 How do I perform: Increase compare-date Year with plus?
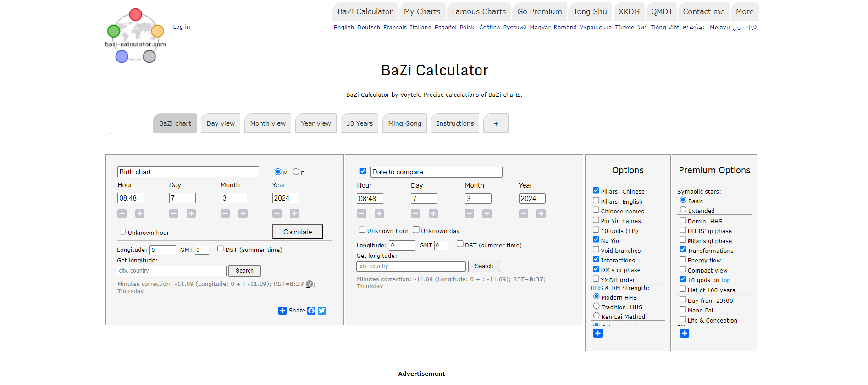pyautogui.click(x=541, y=213)
